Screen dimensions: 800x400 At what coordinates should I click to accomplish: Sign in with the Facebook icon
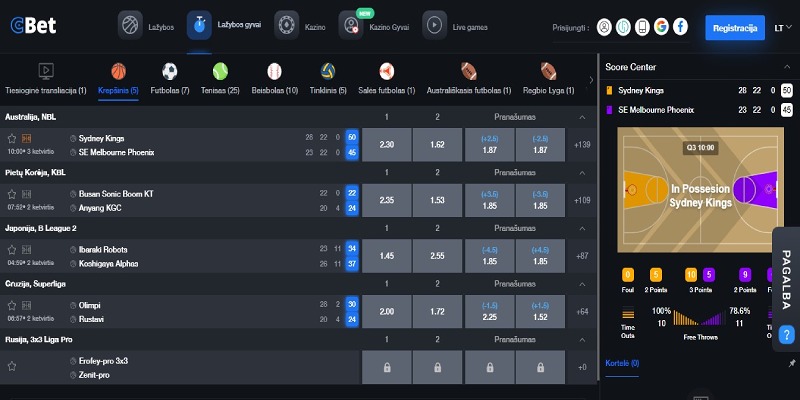click(680, 27)
